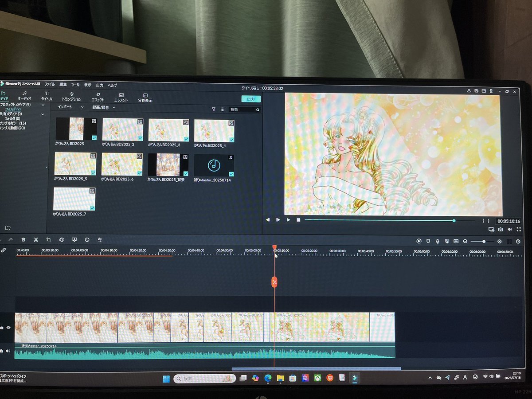Zoom in the timeline with plus icon
Viewport: 532px width, 399px height.
500,241
